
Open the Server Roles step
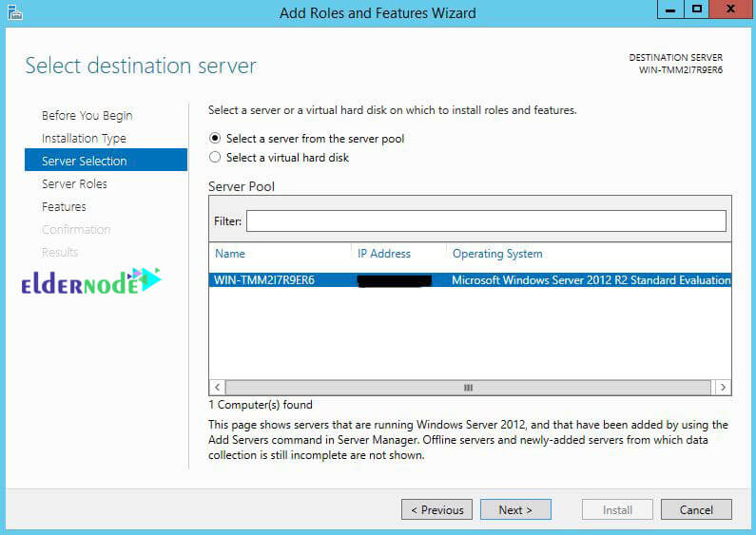point(74,183)
